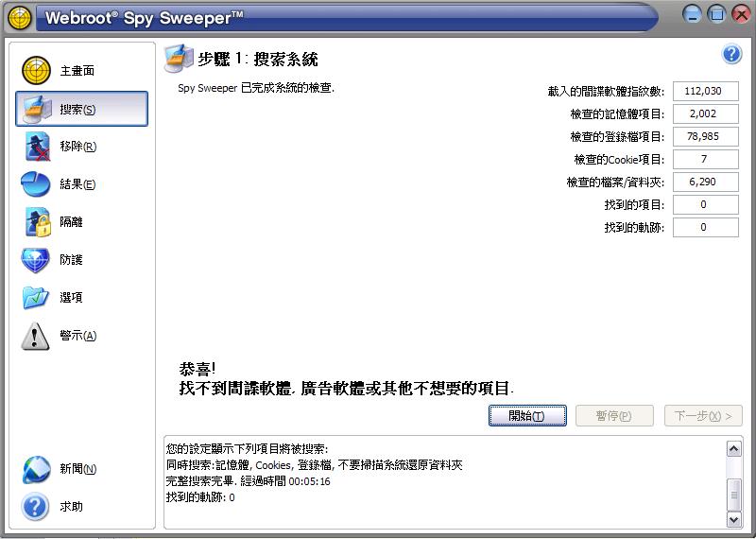Click the 步驟 1: 搜索系統 heading
The width and height of the screenshot is (756, 539).
pos(258,59)
